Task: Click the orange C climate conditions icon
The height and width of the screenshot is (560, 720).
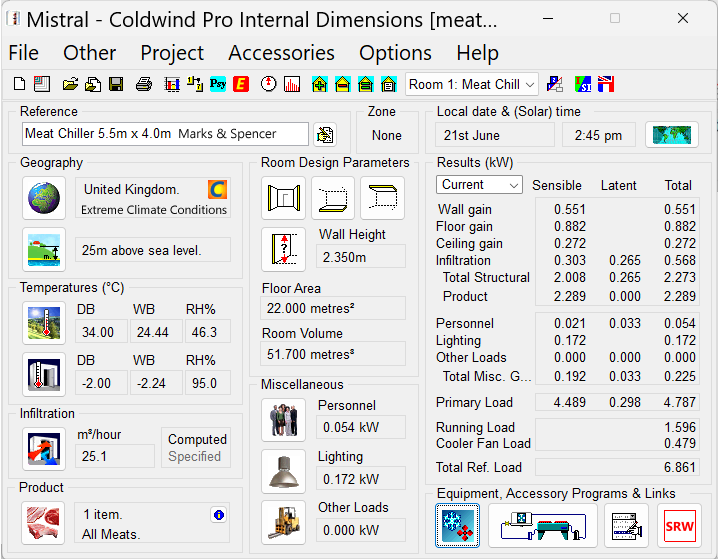Action: point(217,189)
